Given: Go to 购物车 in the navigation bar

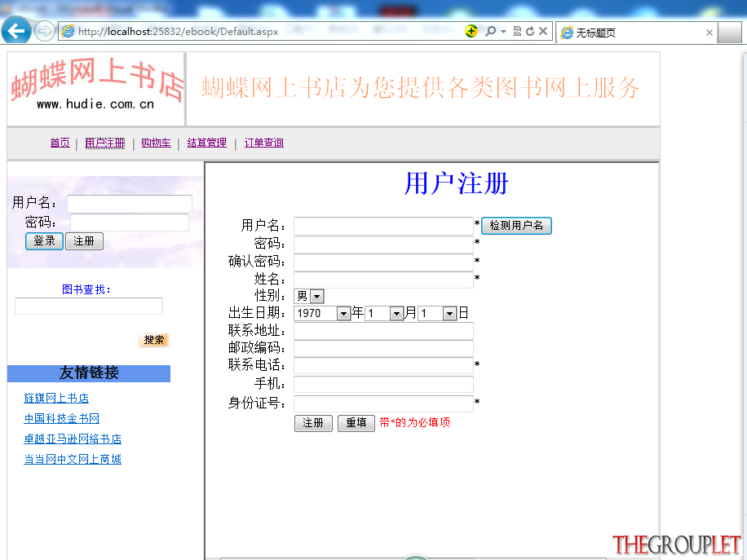Looking at the screenshot, I should point(156,143).
